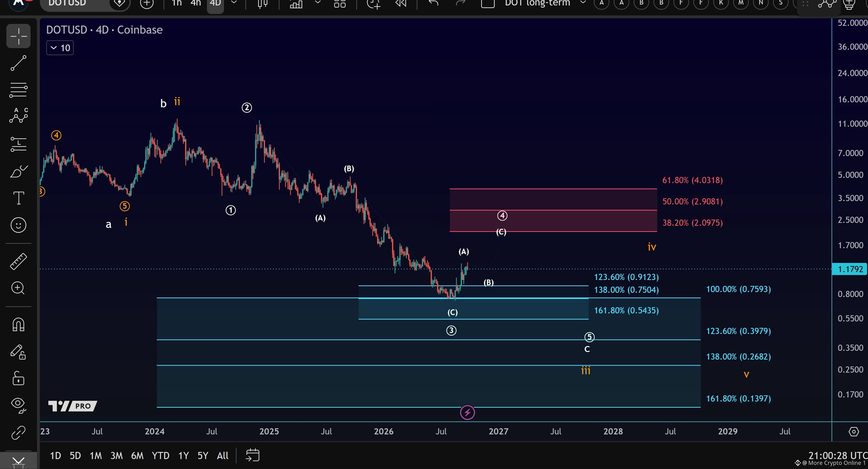Activate the ruler measure tool

point(18,261)
